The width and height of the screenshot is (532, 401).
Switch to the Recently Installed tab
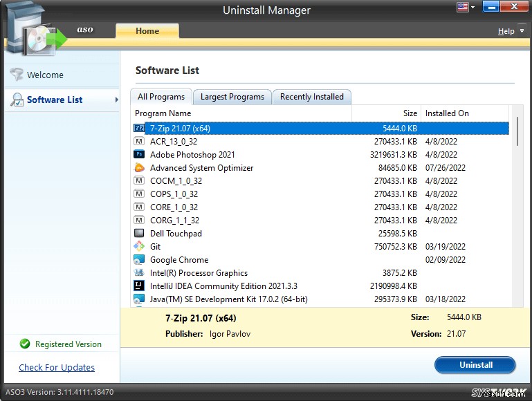click(x=312, y=97)
